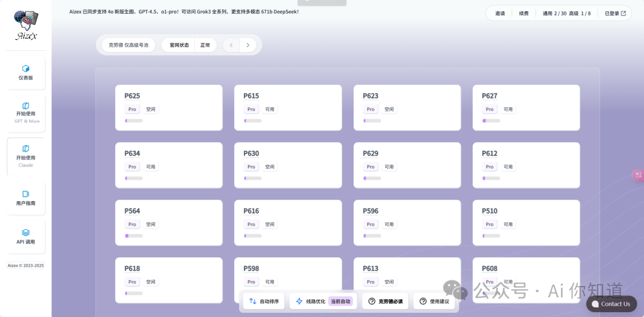Click the 可用 tag on P627
The image size is (644, 317).
[508, 109]
